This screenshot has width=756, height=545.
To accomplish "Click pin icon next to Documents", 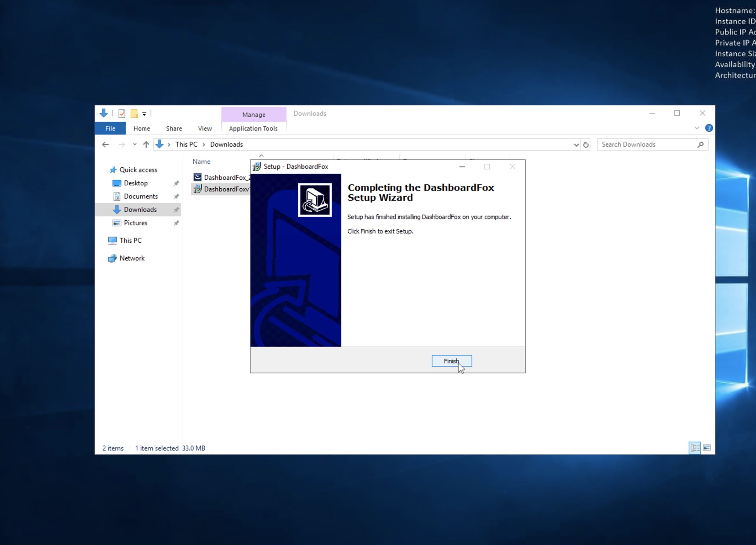I will tap(176, 196).
